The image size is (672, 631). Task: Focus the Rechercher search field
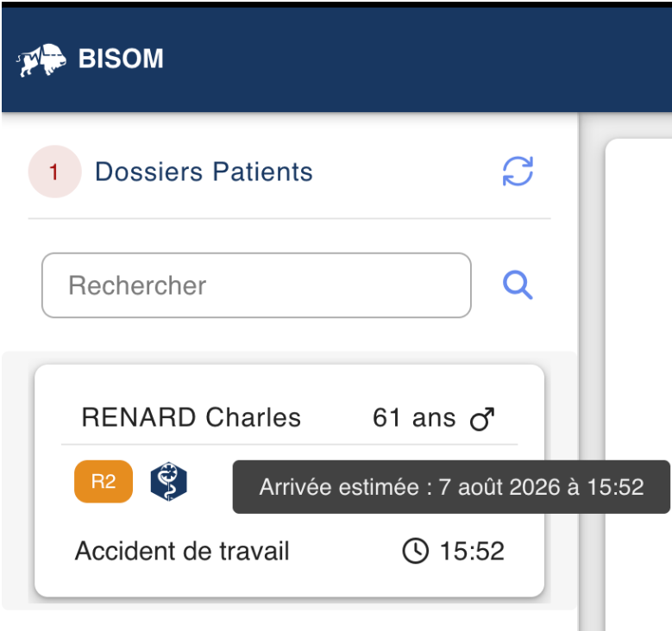click(256, 285)
